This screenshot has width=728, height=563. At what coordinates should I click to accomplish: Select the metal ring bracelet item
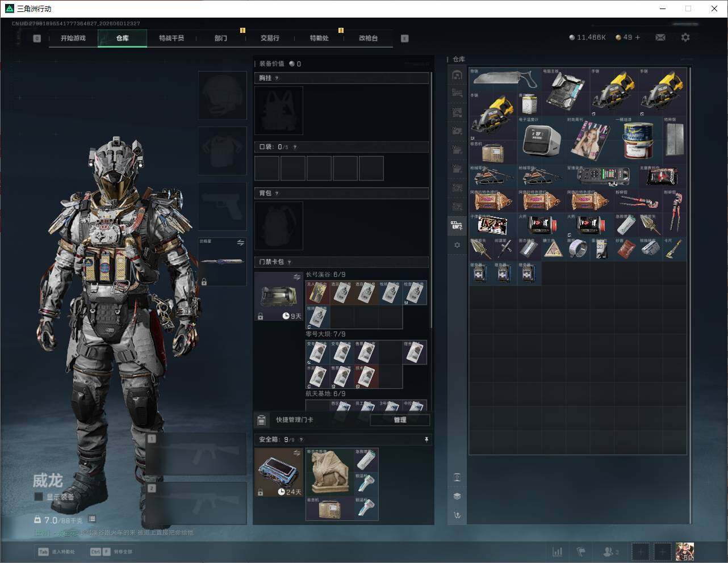pos(578,249)
